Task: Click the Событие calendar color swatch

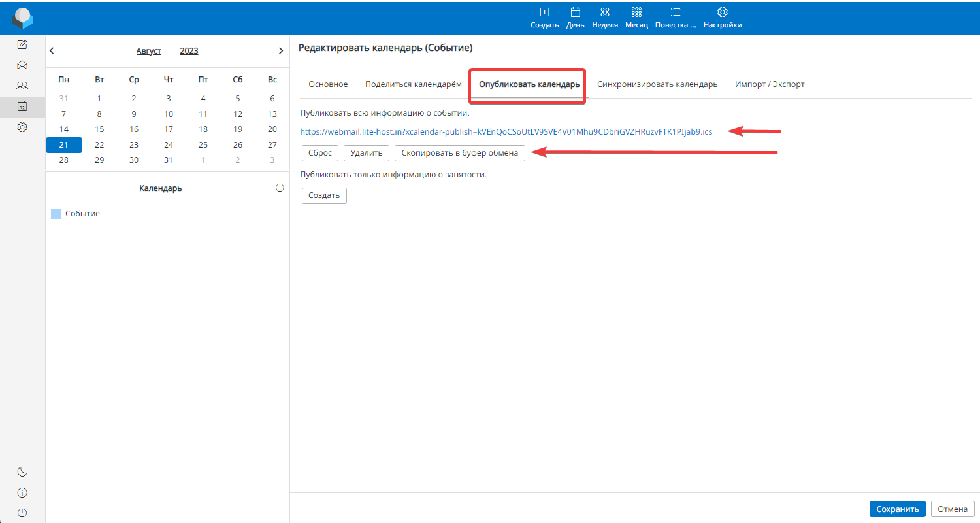Action: [56, 214]
